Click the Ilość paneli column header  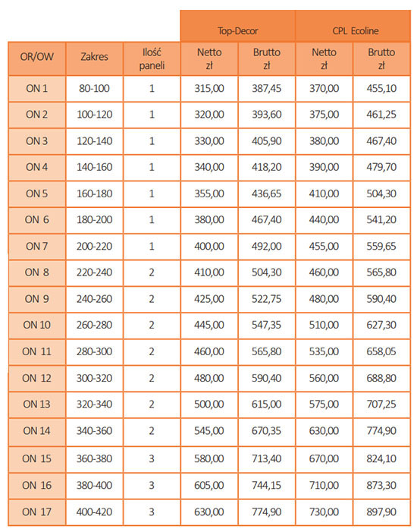coord(152,58)
